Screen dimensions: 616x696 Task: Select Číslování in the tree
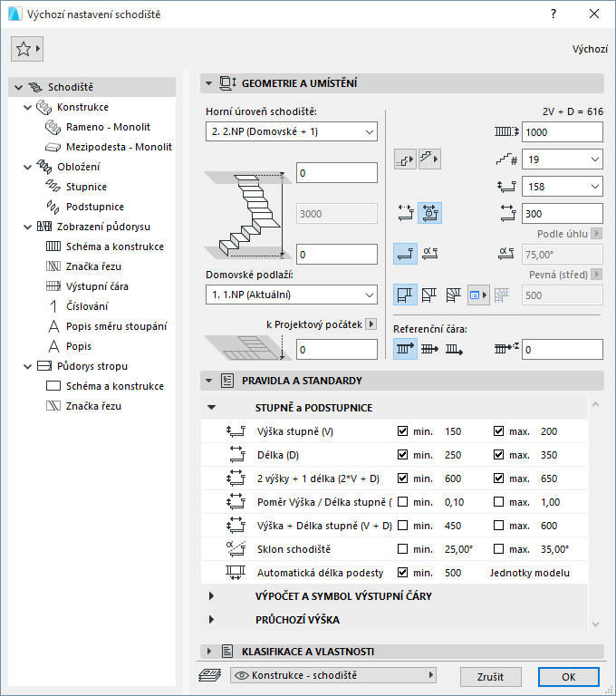87,306
